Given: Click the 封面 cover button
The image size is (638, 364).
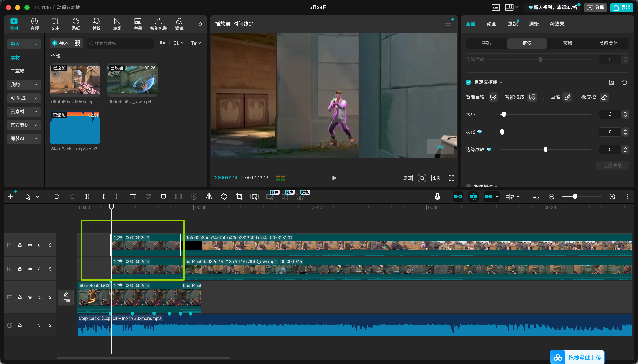Looking at the screenshot, I should point(66,297).
